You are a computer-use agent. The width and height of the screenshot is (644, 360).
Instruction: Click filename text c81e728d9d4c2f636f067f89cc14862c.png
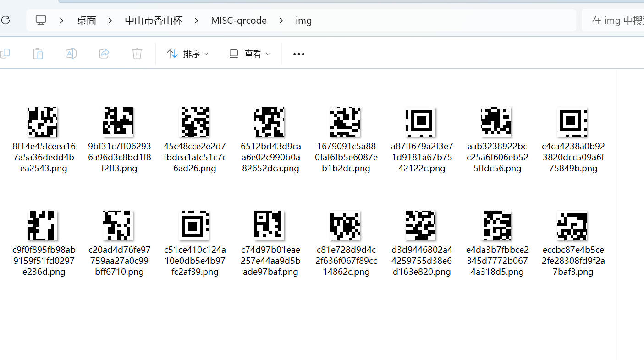point(347,261)
